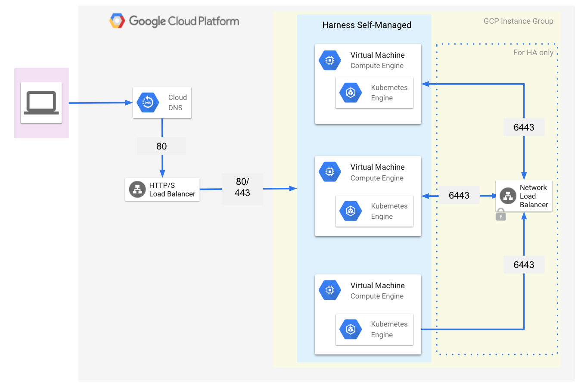Click bottom 'Virtual Machine' title text
This screenshot has width=584, height=392.
pos(378,286)
